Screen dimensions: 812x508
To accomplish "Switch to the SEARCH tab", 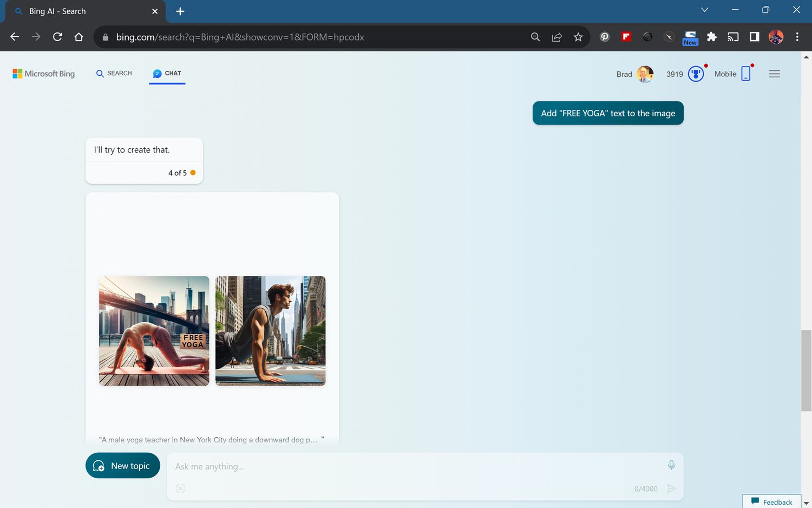I will pyautogui.click(x=114, y=74).
